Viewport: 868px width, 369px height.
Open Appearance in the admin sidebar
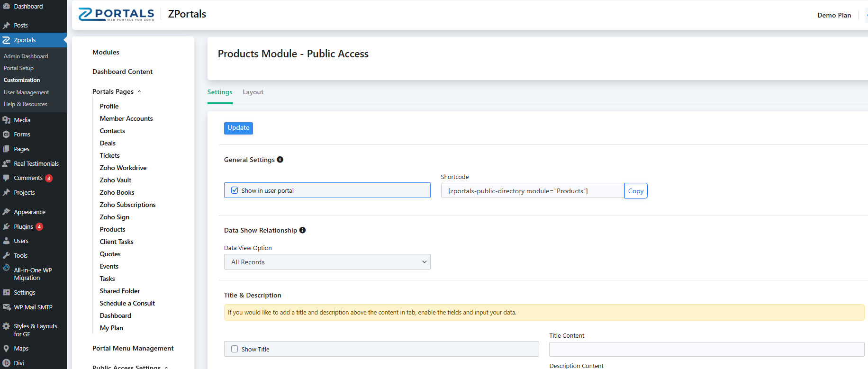pos(29,212)
